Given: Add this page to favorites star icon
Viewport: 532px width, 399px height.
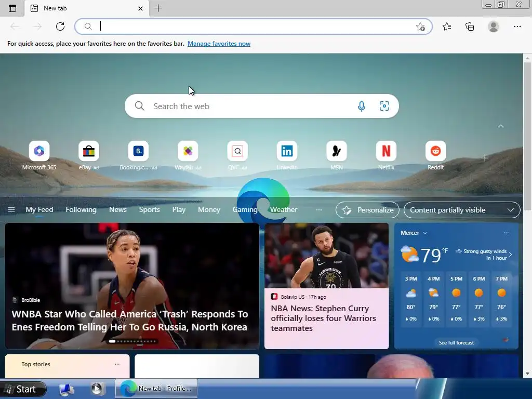Looking at the screenshot, I should pyautogui.click(x=420, y=27).
